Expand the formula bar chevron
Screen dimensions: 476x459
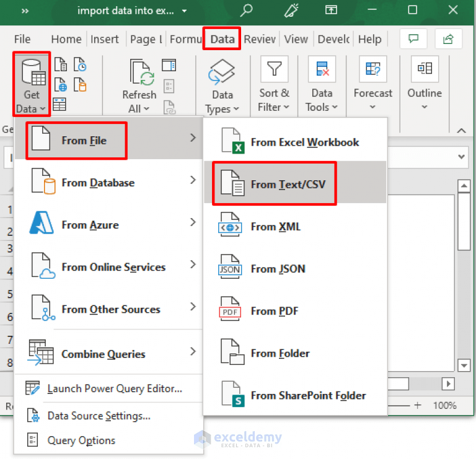pyautogui.click(x=461, y=157)
